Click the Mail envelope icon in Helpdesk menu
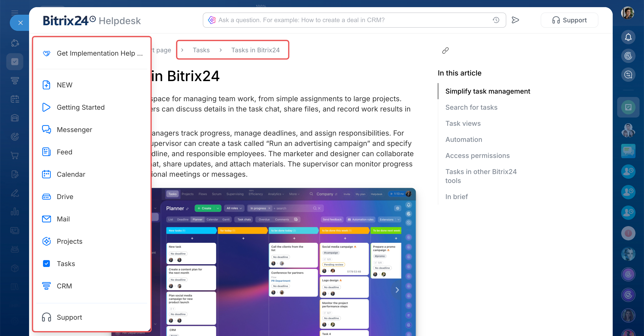Screen dimensions: 644x336 pos(47,219)
